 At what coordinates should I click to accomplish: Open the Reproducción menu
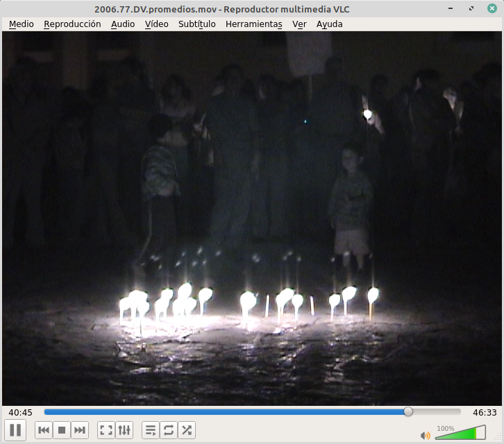(x=72, y=24)
